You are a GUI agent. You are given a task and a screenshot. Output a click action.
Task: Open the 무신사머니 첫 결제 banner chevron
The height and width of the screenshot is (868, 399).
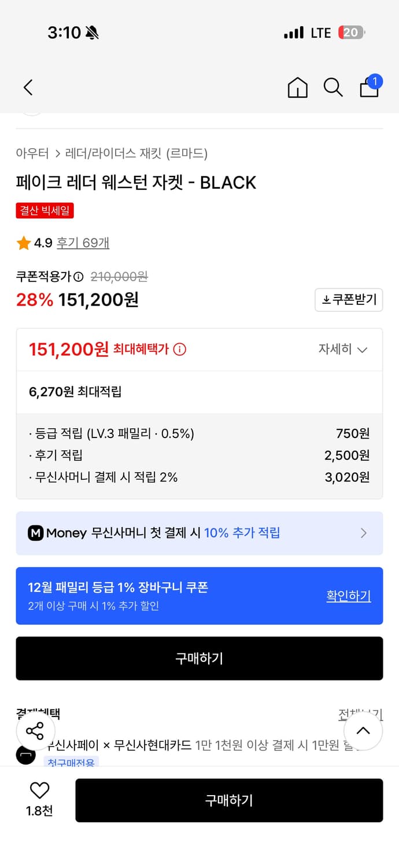point(364,533)
